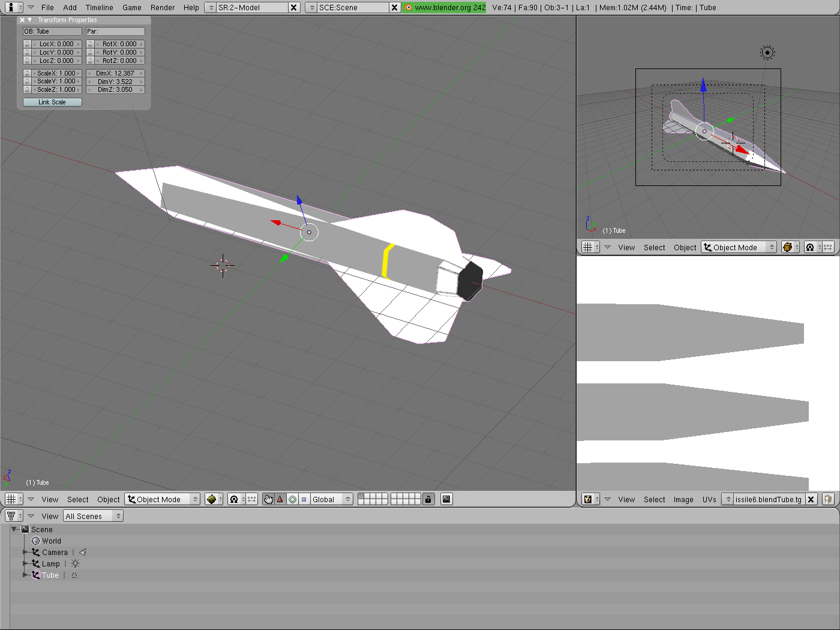Expand the Camera item in outliner
Image resolution: width=840 pixels, height=630 pixels.
tap(25, 553)
